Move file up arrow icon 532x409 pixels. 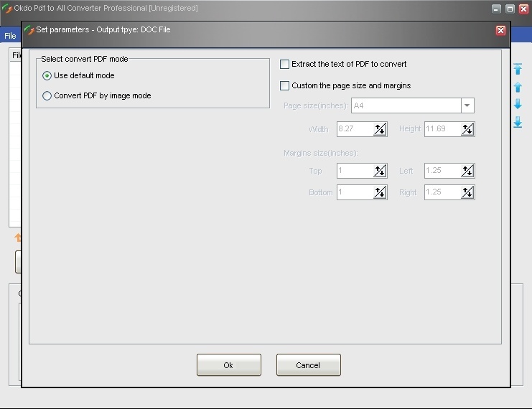click(518, 87)
